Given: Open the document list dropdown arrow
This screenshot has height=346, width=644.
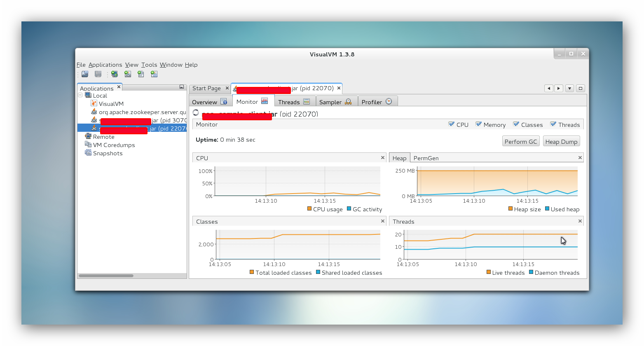Looking at the screenshot, I should click(569, 88).
